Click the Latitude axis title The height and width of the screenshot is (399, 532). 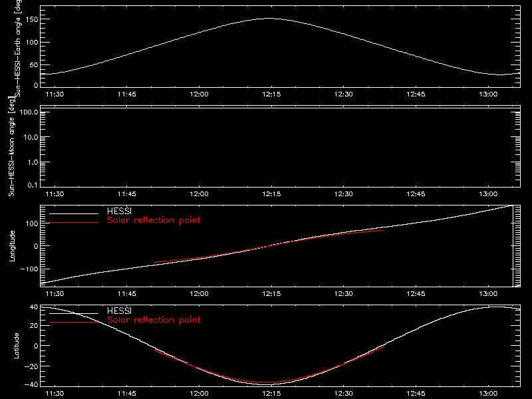pyautogui.click(x=16, y=346)
